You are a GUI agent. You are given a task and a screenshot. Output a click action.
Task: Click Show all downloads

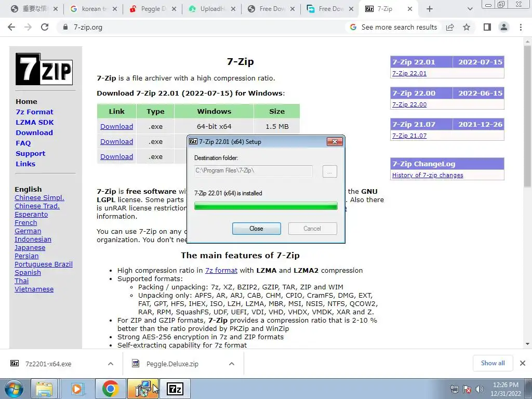(x=493, y=363)
